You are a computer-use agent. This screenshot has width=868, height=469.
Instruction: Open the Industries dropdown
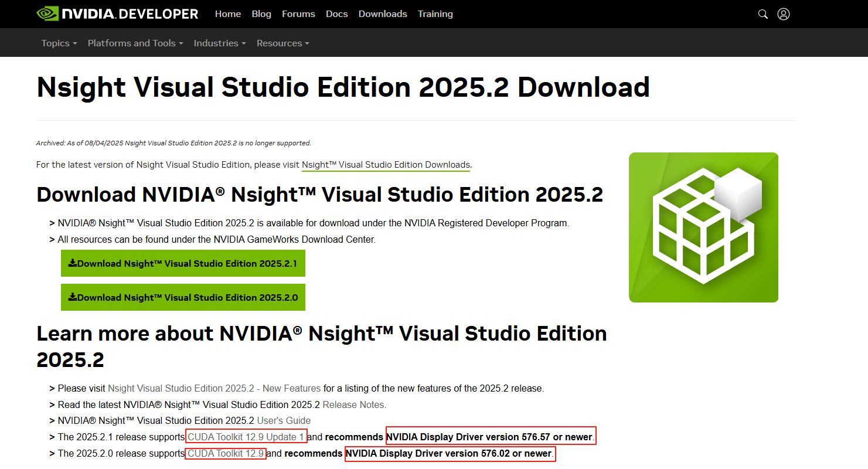coord(220,43)
